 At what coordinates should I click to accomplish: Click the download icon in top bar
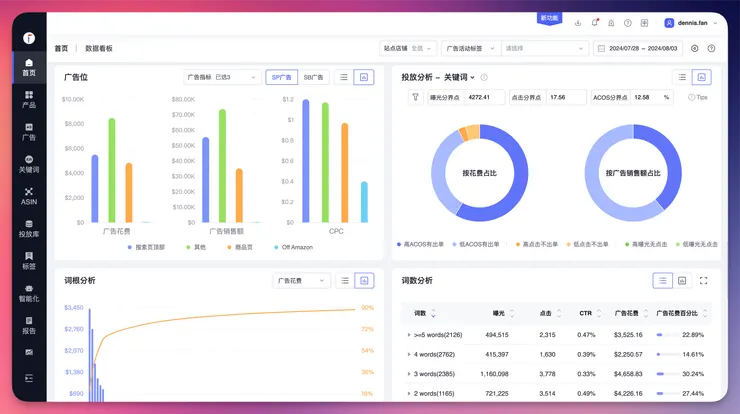pos(578,23)
